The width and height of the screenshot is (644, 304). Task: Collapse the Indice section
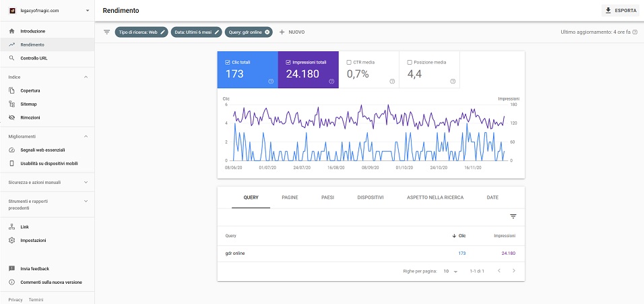86,77
